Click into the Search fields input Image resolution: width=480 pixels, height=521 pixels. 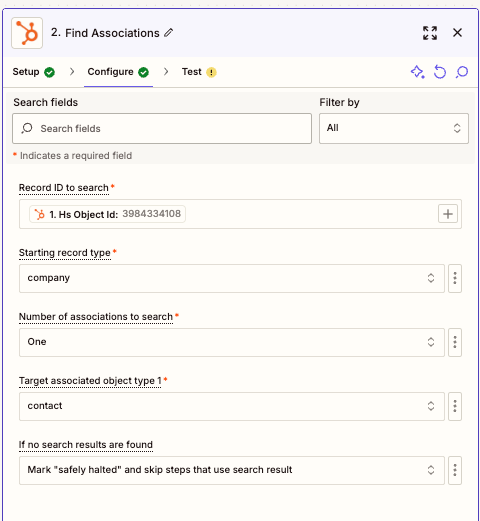tap(162, 128)
